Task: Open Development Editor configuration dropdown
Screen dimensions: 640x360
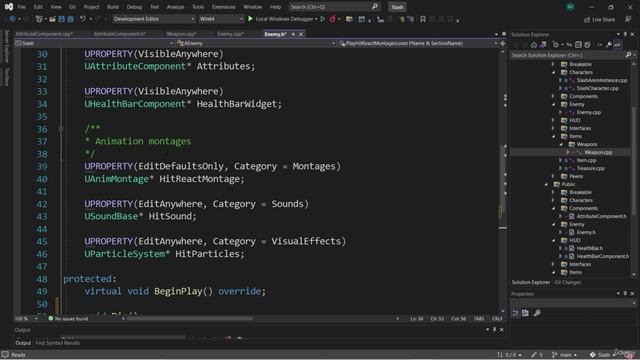Action: tap(154, 19)
